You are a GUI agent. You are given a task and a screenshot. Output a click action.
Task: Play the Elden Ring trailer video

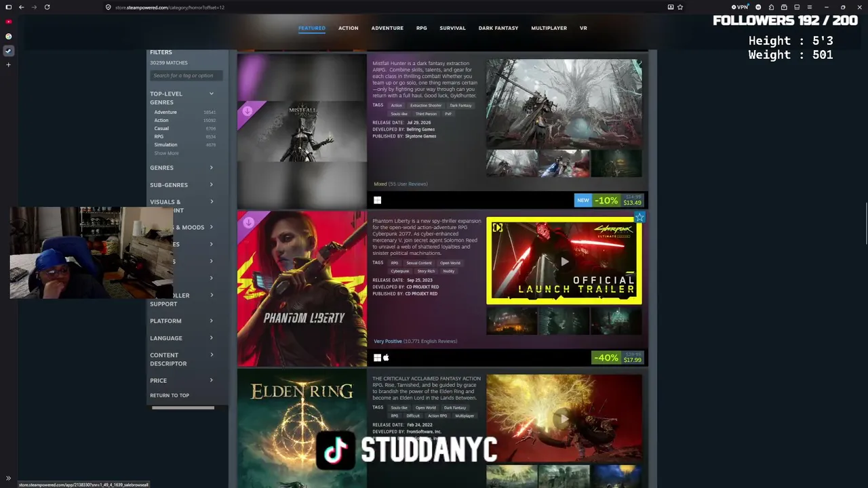[564, 418]
